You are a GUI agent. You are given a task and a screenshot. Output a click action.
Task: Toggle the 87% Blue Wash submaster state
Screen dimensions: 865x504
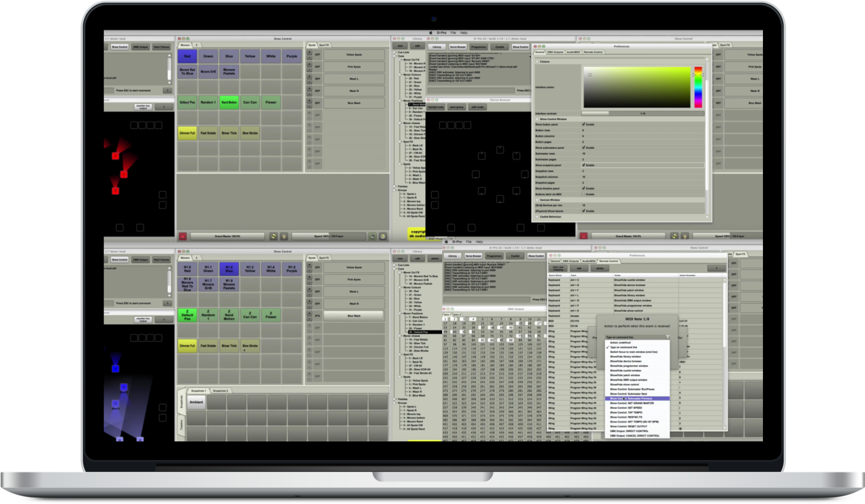317,316
